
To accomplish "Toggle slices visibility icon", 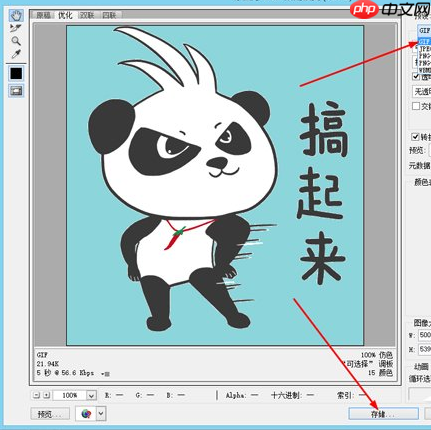I will [x=16, y=91].
